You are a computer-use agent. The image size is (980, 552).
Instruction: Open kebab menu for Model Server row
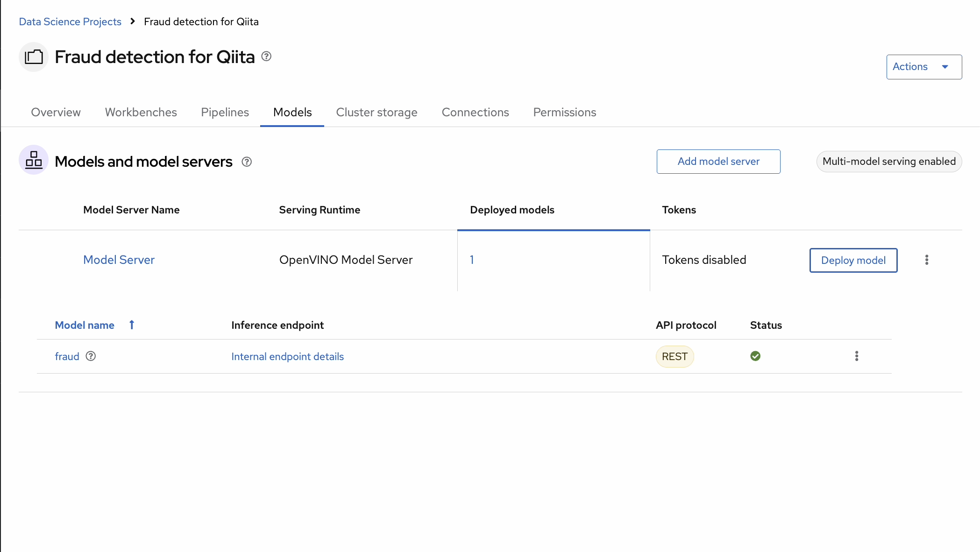pyautogui.click(x=927, y=260)
